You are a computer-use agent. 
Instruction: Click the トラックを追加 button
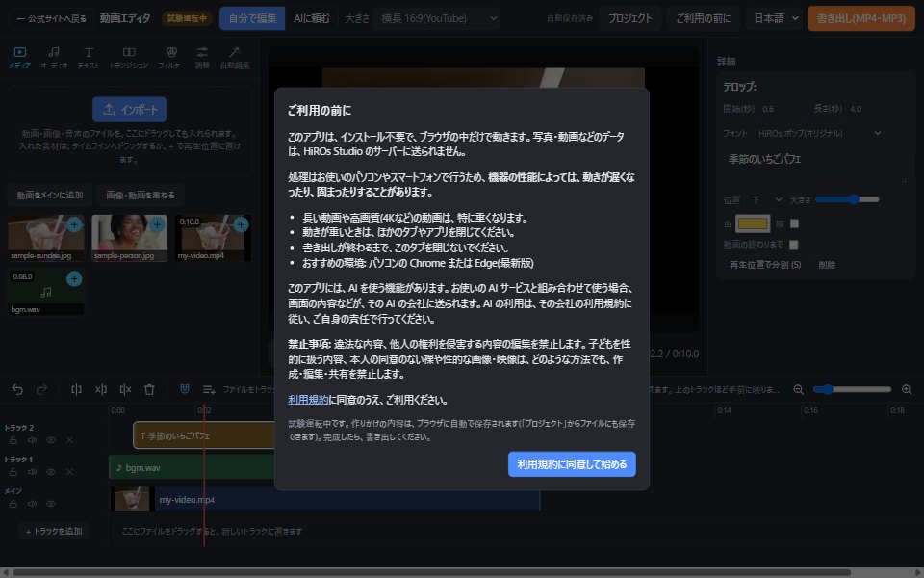tap(54, 532)
